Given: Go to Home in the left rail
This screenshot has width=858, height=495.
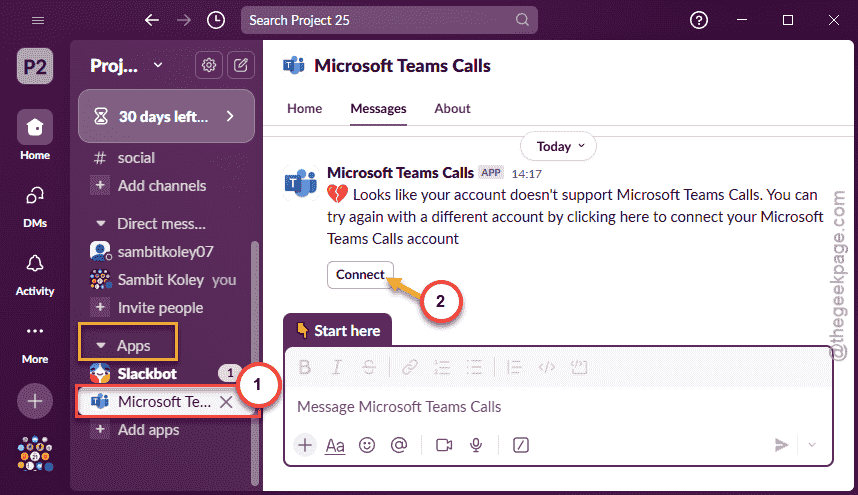Looking at the screenshot, I should point(35,135).
